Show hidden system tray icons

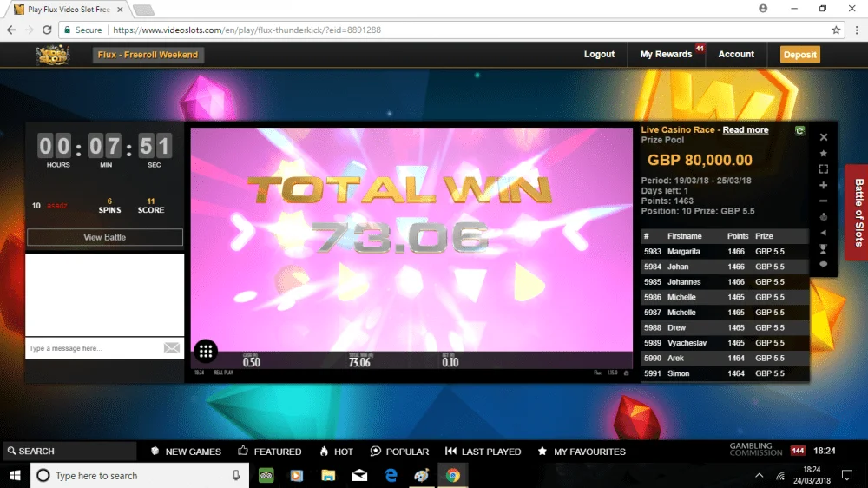coord(759,475)
